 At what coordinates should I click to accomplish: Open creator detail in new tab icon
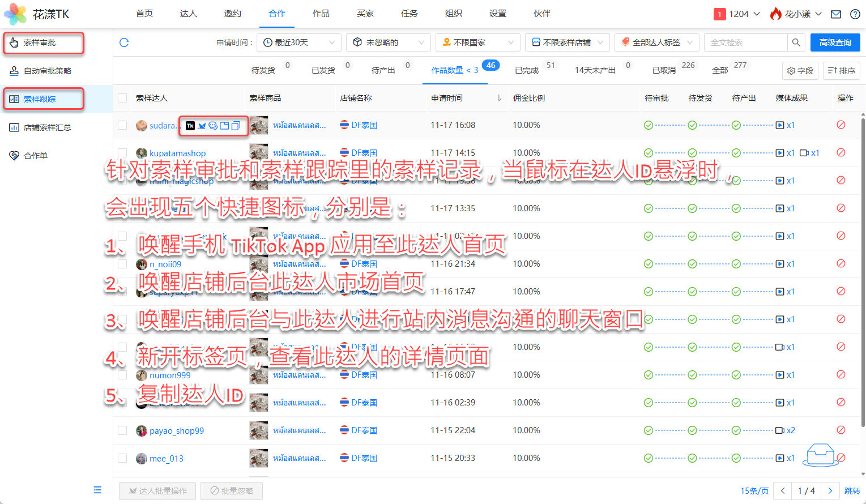click(224, 126)
